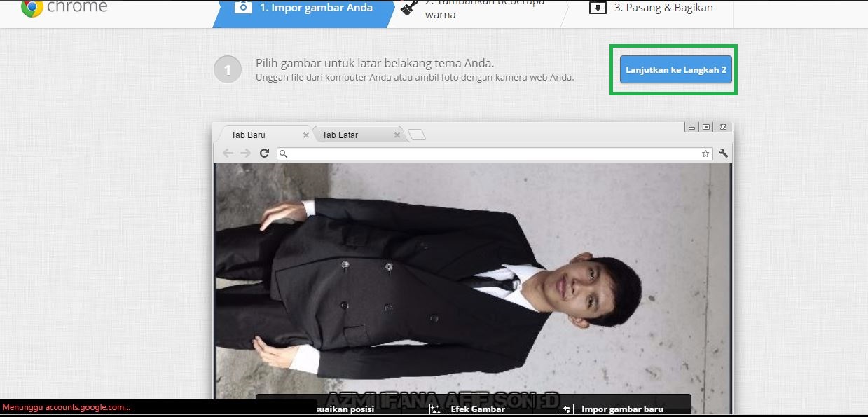
Task: Close the Tab Baru preview tab
Action: [305, 135]
